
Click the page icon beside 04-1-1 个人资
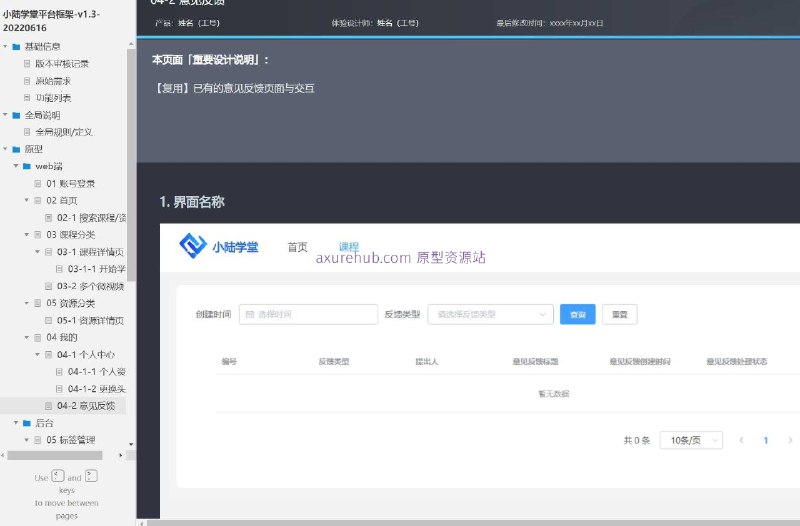pos(59,371)
